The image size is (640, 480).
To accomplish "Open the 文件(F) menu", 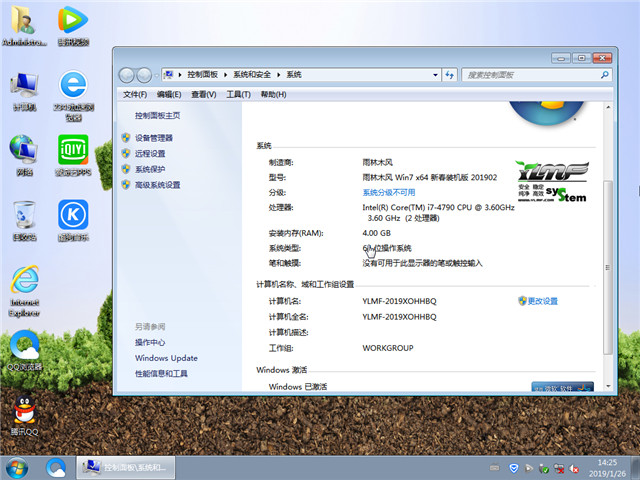I will pyautogui.click(x=135, y=94).
